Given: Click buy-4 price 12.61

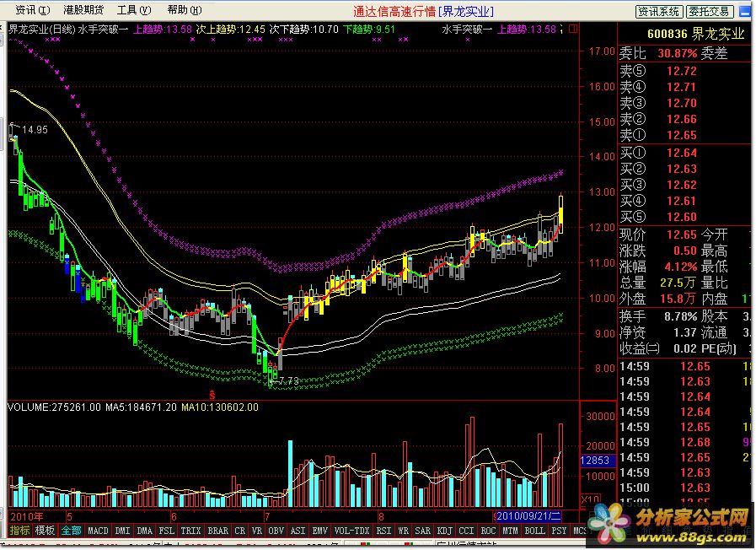Looking at the screenshot, I should pos(682,201).
